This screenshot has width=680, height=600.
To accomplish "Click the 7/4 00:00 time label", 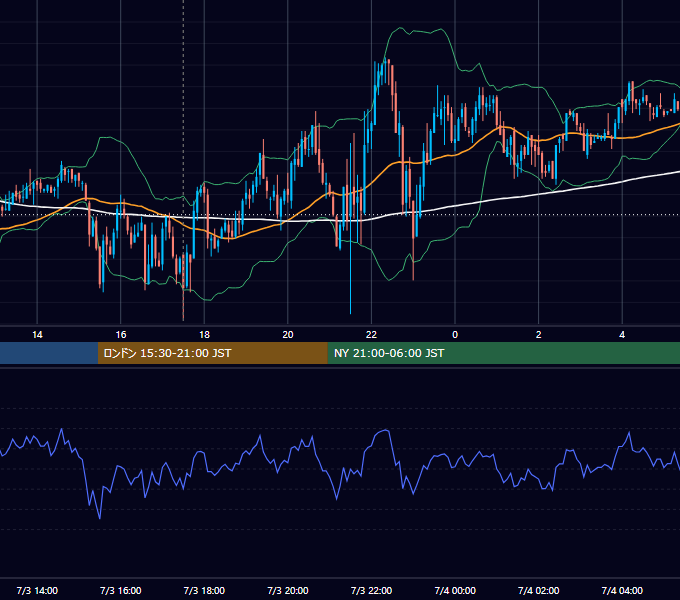I will (x=455, y=590).
